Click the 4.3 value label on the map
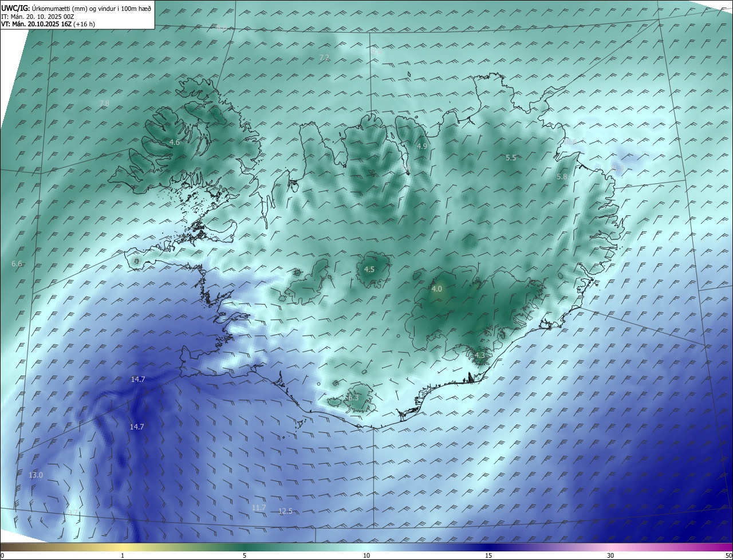This screenshot has height=560, width=733. (x=480, y=356)
